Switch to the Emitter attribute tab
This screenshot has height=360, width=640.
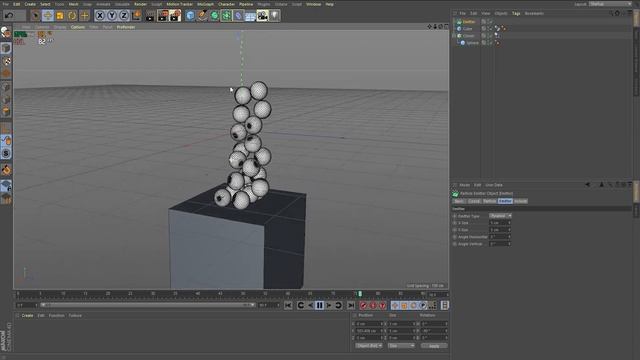[505, 201]
